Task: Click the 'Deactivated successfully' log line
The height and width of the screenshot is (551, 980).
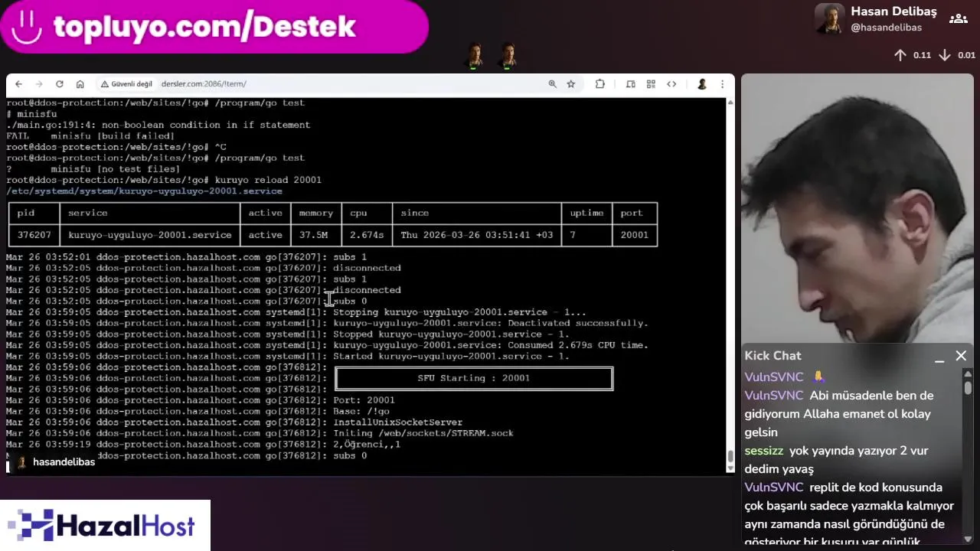Action: pos(327,323)
